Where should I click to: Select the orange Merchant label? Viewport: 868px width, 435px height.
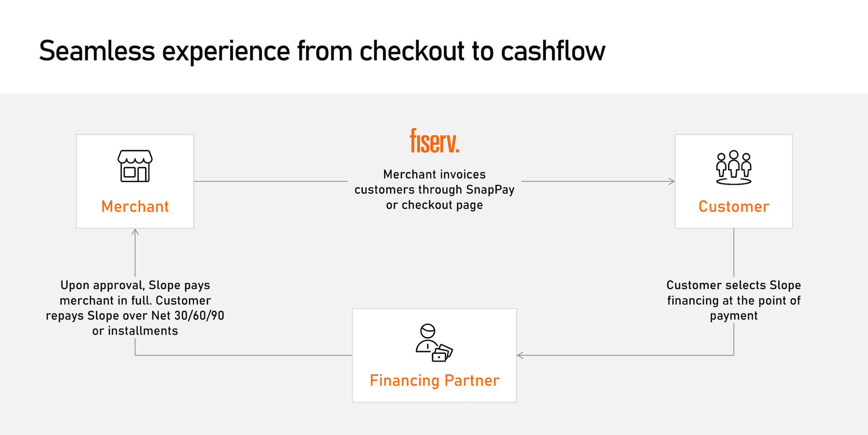(135, 206)
